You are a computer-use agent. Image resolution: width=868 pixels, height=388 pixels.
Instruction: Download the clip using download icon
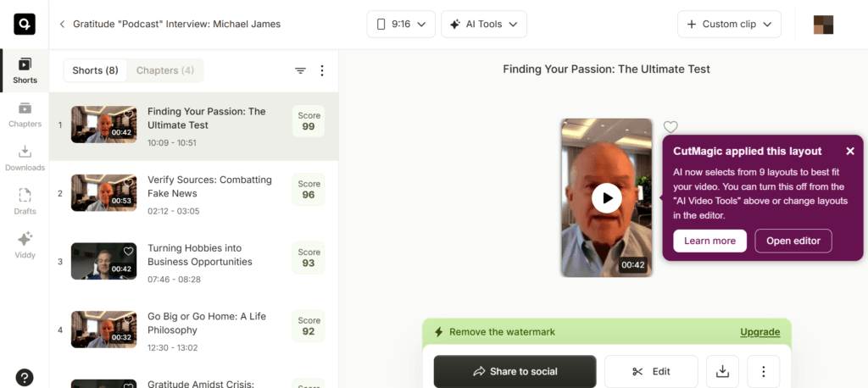[x=722, y=371]
